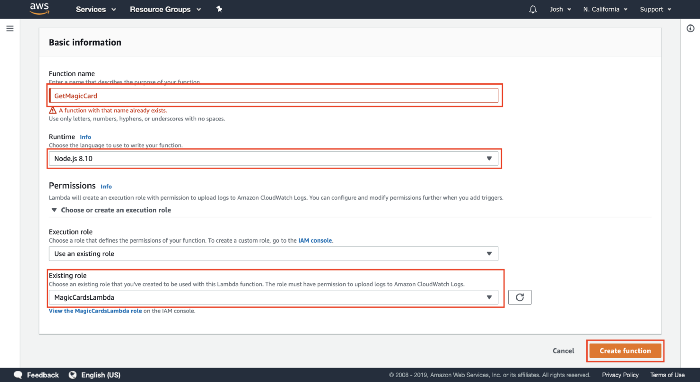Click the Function name label

(72, 73)
